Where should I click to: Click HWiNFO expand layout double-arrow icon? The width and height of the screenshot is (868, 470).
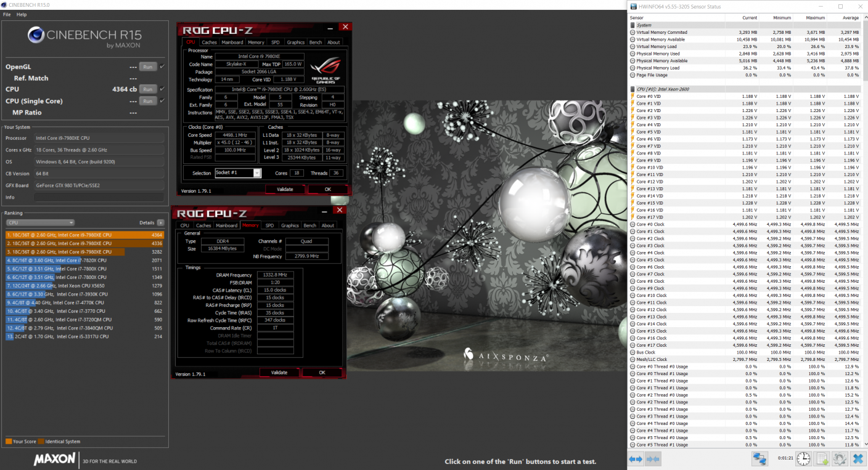[636, 459]
